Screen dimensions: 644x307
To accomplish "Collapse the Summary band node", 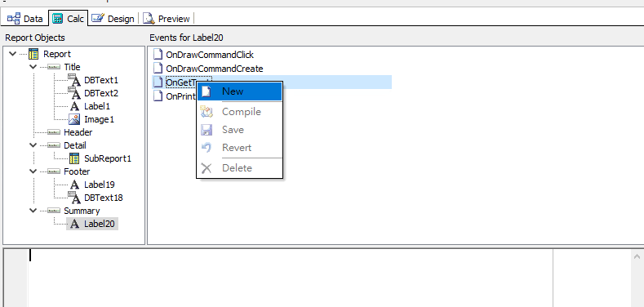I will [33, 211].
